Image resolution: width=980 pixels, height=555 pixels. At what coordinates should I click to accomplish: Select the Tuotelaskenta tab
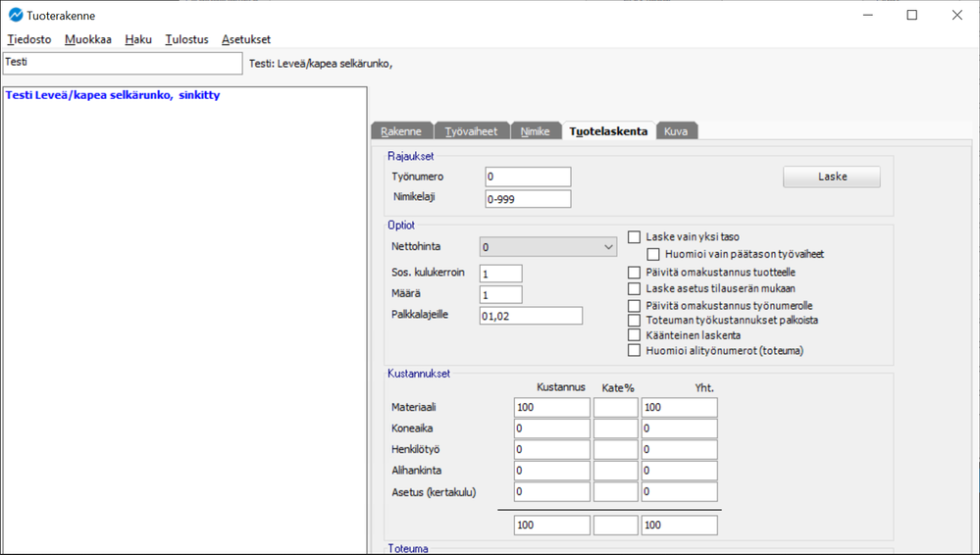tap(608, 130)
